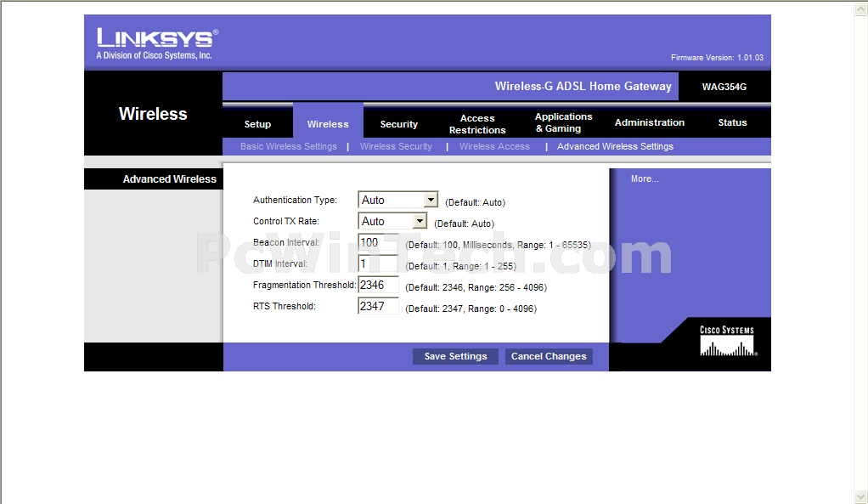
Task: Click the scrollbar down arrow
Action: click(x=861, y=496)
